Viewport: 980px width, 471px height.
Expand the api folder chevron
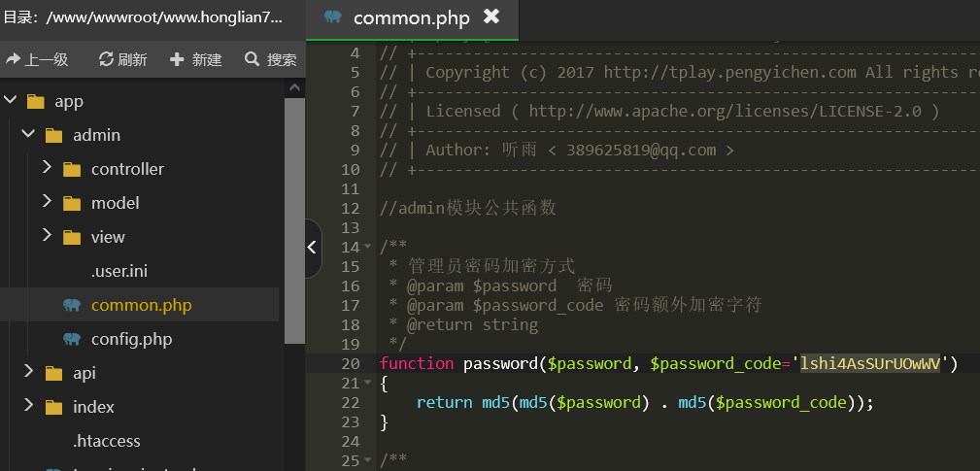pyautogui.click(x=27, y=373)
